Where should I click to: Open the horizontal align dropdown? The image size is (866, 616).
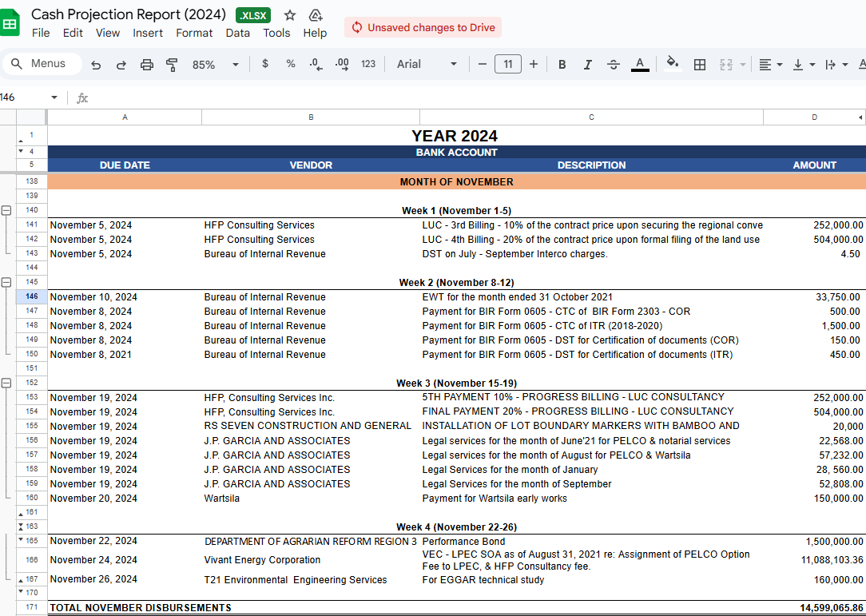click(x=770, y=65)
